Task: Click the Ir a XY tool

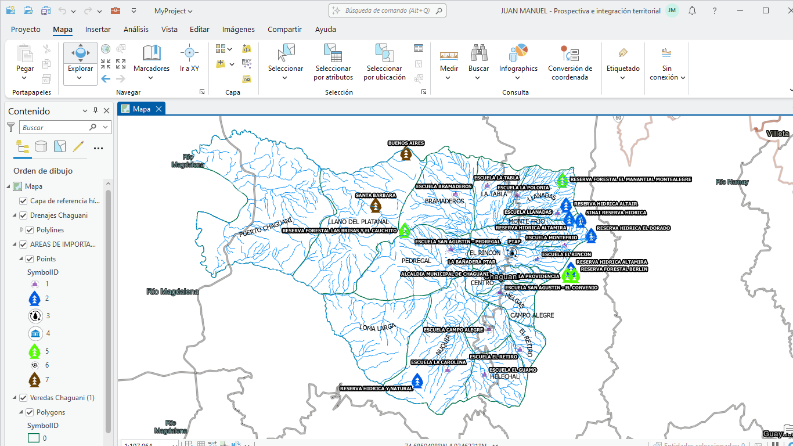Action: tap(189, 58)
